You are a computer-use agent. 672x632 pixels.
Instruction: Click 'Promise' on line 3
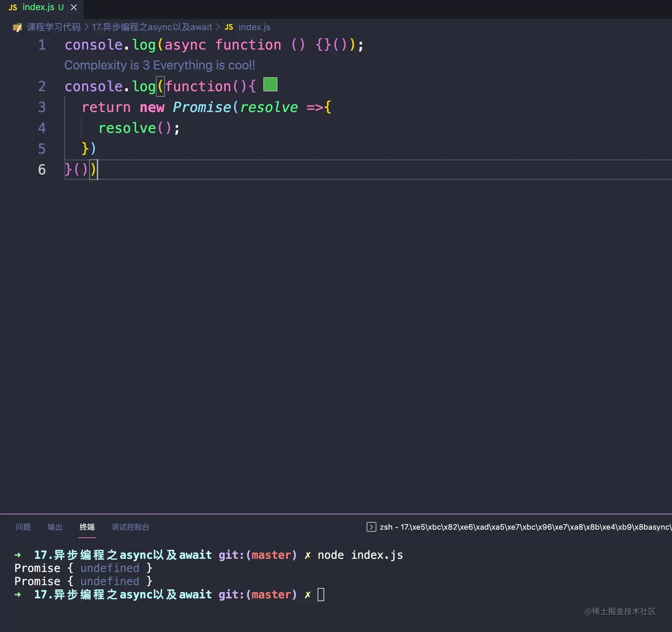(x=202, y=107)
